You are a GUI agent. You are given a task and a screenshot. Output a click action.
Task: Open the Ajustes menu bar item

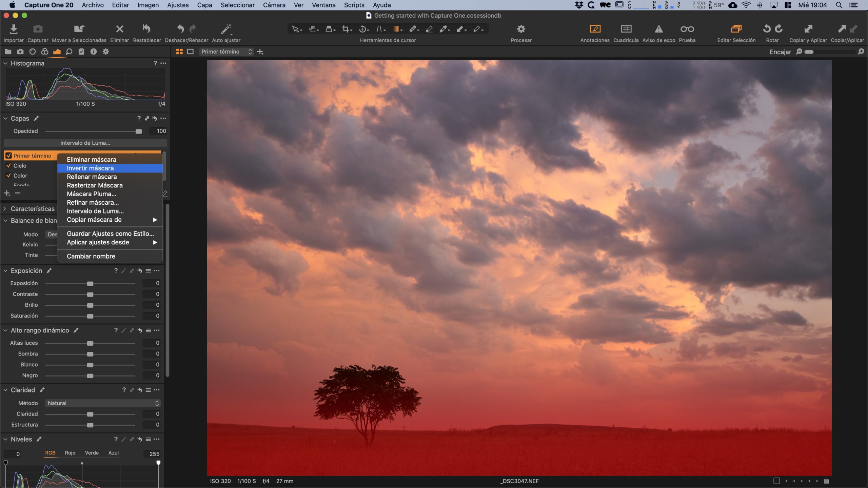[178, 5]
